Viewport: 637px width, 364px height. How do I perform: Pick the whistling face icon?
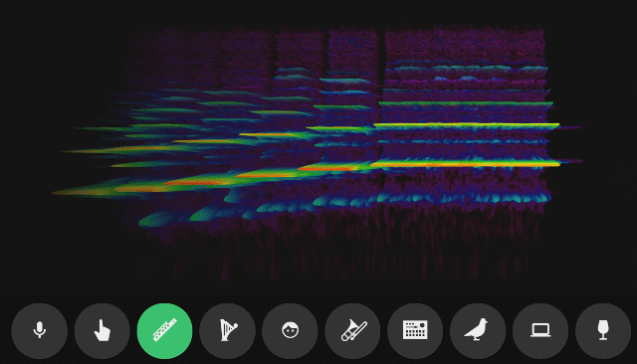tap(290, 331)
